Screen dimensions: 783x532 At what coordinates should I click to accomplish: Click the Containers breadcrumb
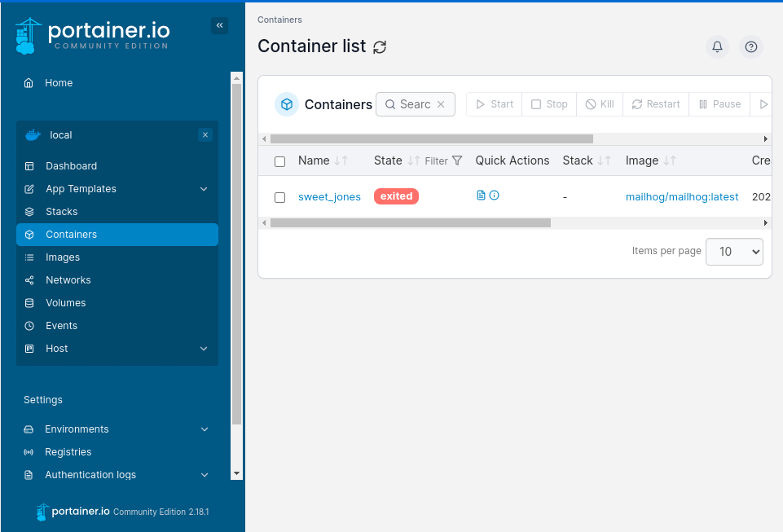tap(279, 20)
